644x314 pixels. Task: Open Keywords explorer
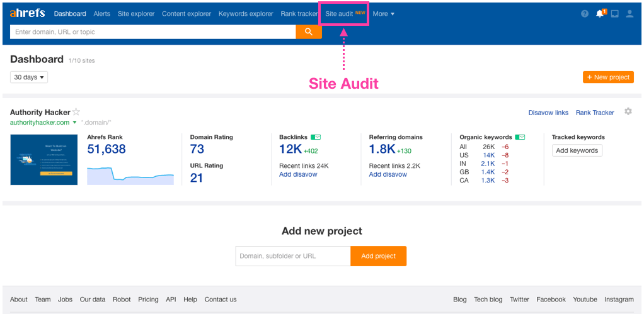[246, 13]
